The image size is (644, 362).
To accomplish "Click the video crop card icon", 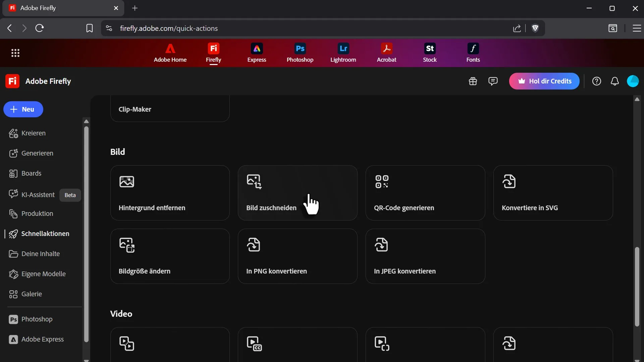I will 382,344.
